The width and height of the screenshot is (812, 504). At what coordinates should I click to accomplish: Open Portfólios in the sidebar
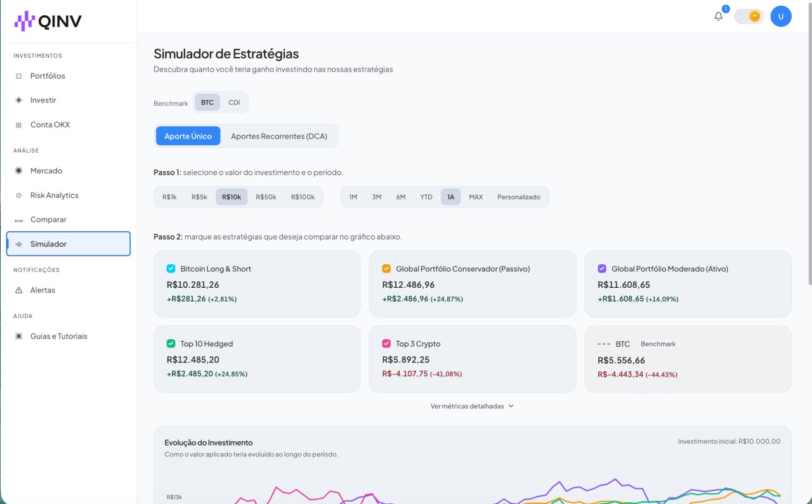point(68,76)
